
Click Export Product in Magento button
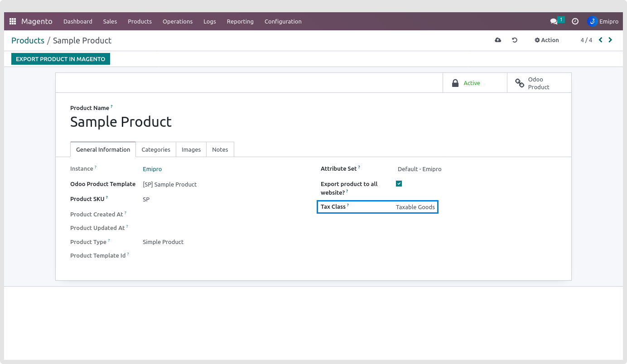pyautogui.click(x=61, y=59)
